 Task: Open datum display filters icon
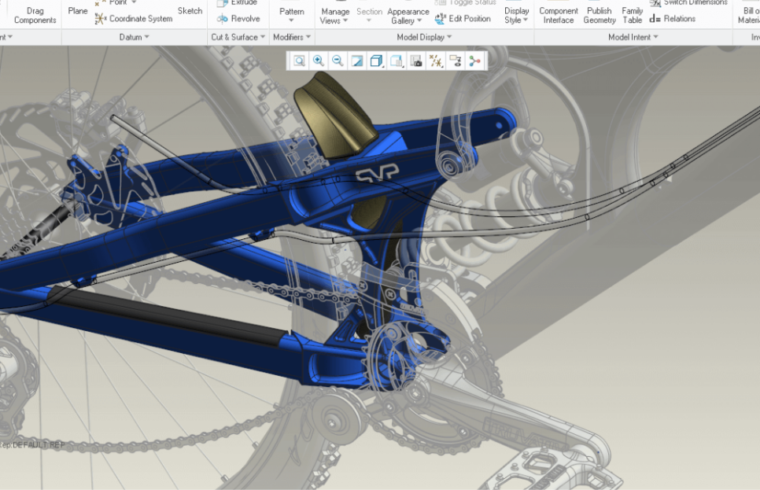point(436,61)
